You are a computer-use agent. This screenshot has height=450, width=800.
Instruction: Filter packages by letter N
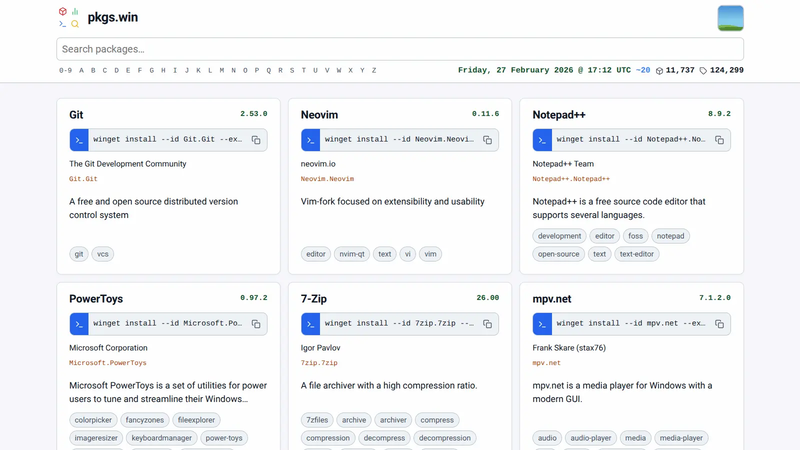pyautogui.click(x=234, y=70)
